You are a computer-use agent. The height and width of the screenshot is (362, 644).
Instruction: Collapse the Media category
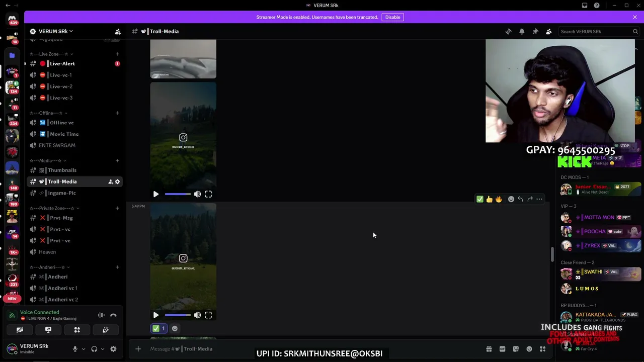(47, 161)
